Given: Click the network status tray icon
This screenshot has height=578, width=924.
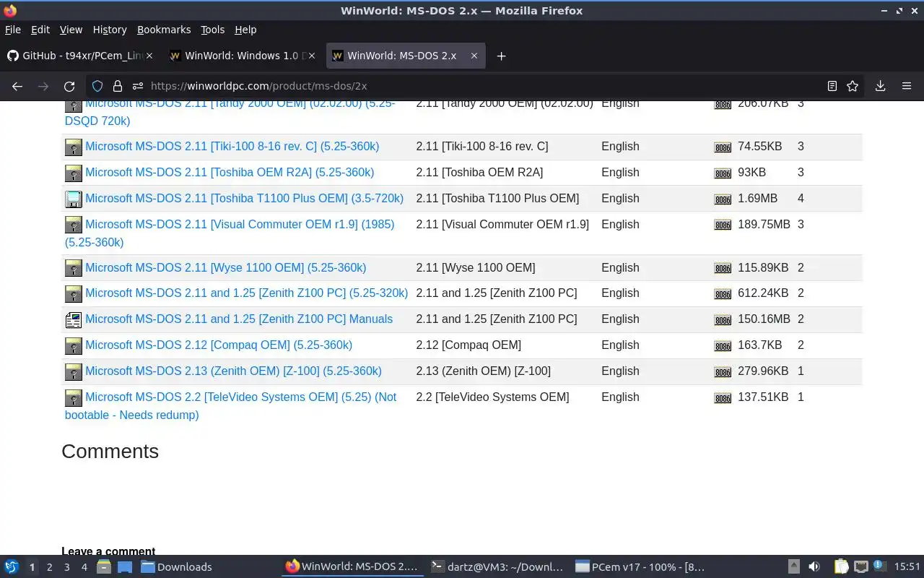Looking at the screenshot, I should pyautogui.click(x=860, y=567).
